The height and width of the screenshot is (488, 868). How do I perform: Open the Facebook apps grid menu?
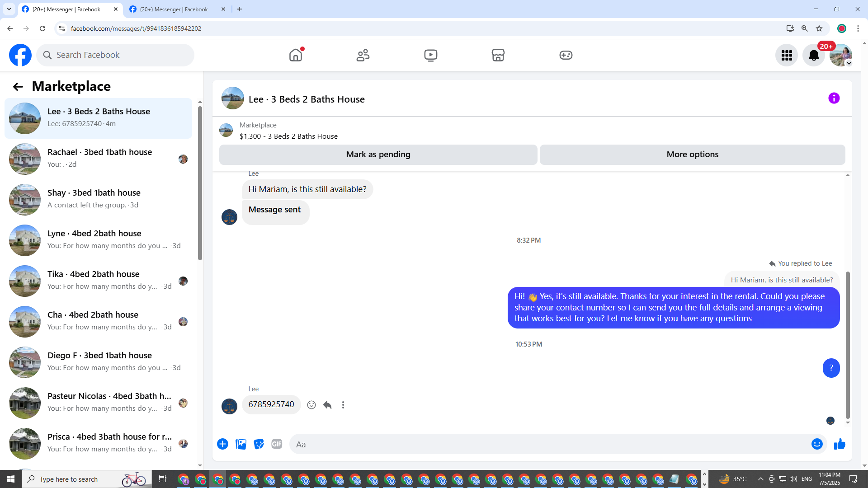787,55
